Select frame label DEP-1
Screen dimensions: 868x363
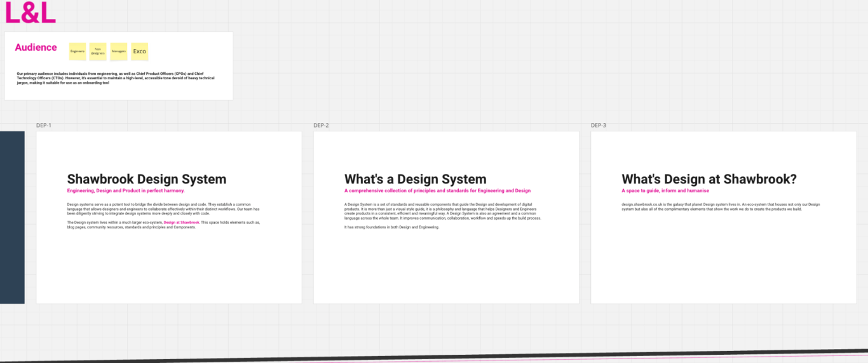tap(44, 126)
